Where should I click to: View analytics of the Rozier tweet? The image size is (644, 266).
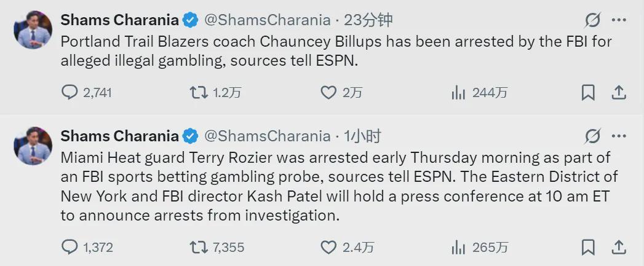tap(458, 247)
